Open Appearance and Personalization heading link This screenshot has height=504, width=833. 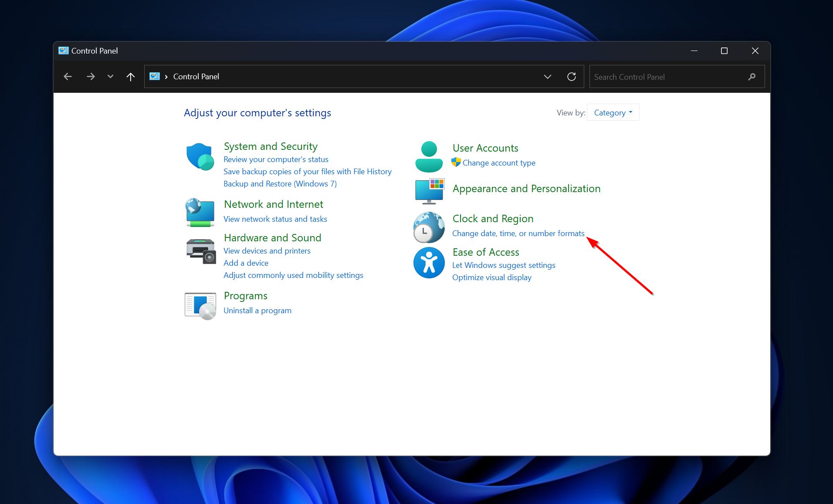526,189
